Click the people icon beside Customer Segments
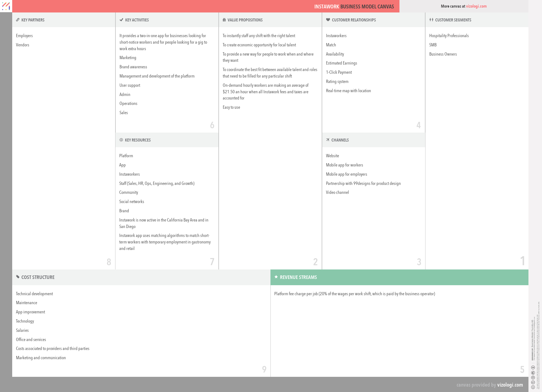This screenshot has height=392, width=542. tap(431, 20)
